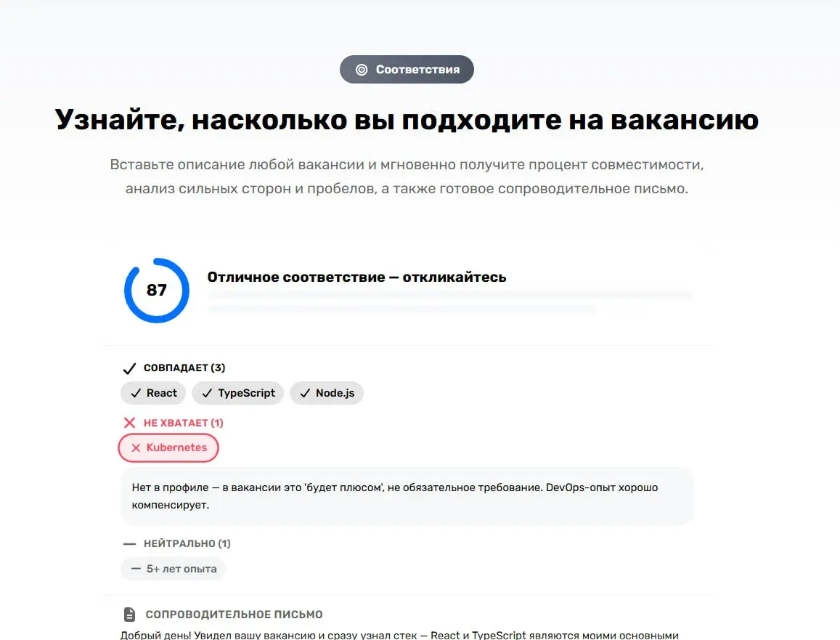Click the НЕ ХВАТАЕТ (1) section label
The height and width of the screenshot is (640, 840).
pyautogui.click(x=183, y=423)
